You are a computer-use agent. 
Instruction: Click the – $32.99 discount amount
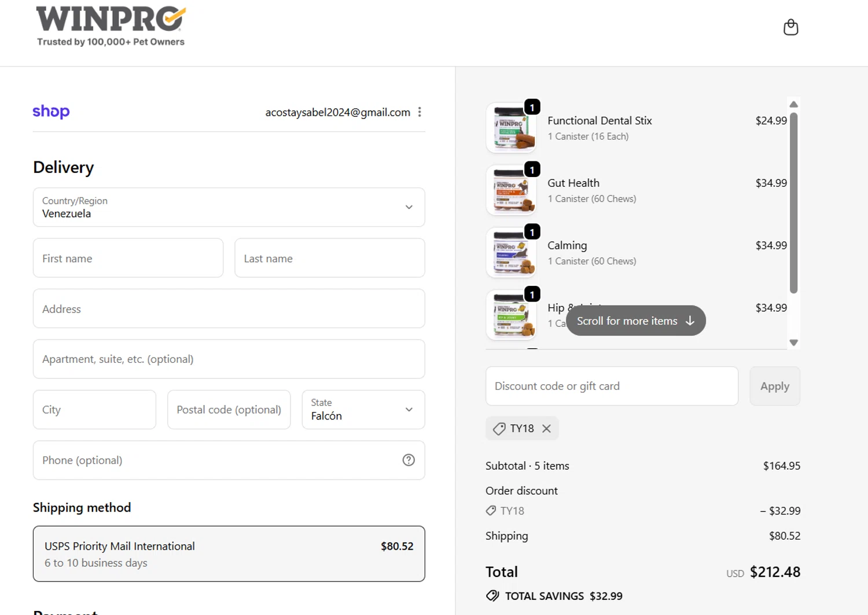pos(780,511)
